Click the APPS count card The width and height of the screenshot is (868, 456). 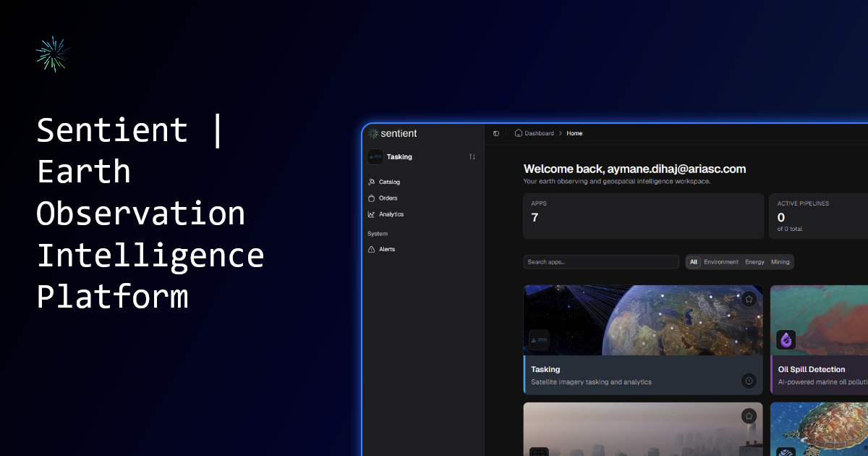click(x=643, y=216)
